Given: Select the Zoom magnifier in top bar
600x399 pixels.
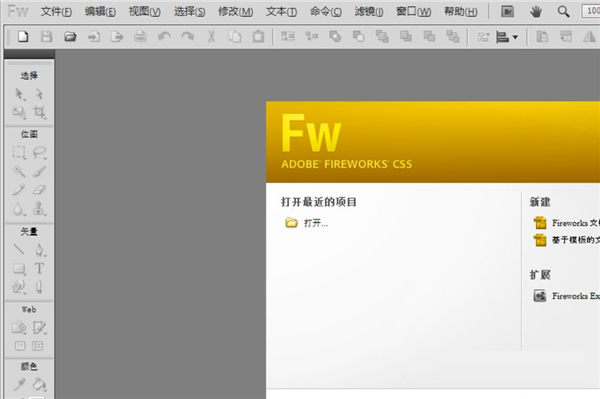Looking at the screenshot, I should point(563,12).
